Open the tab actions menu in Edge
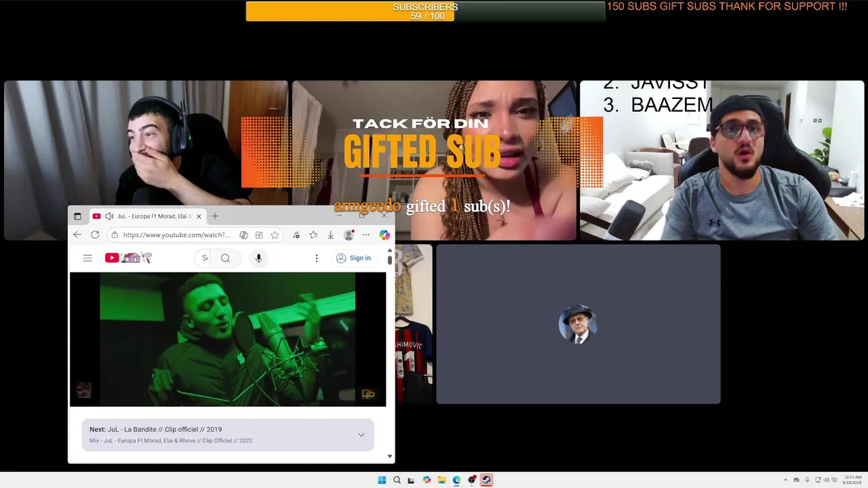 [x=77, y=216]
